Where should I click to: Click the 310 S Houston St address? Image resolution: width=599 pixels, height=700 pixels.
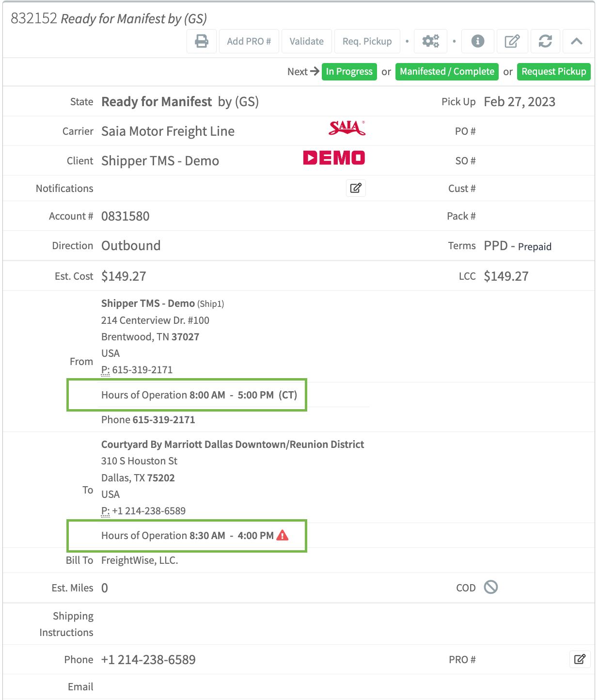click(139, 461)
